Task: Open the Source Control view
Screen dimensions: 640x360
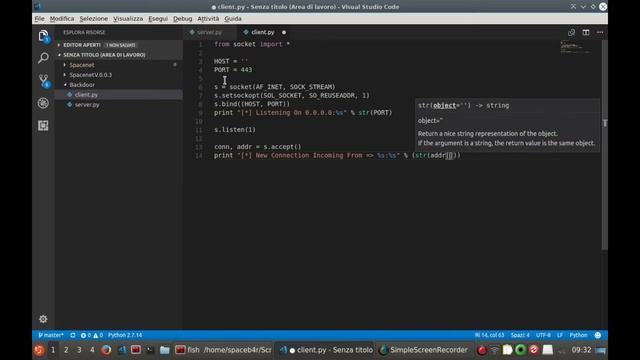Action: point(43,80)
